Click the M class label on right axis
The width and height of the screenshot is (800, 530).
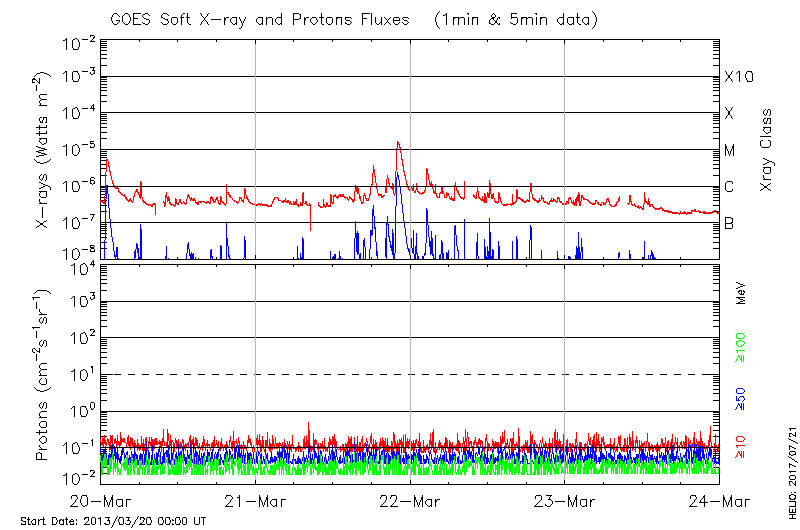[x=730, y=151]
